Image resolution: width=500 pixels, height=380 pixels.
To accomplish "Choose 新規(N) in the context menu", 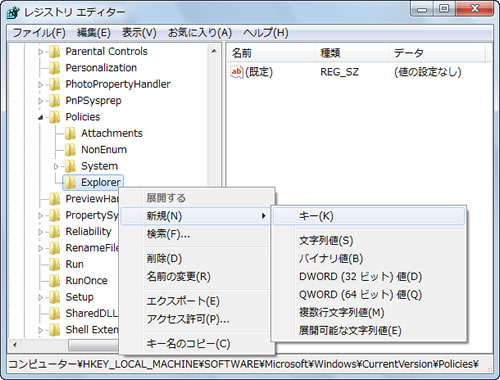I will pos(195,216).
